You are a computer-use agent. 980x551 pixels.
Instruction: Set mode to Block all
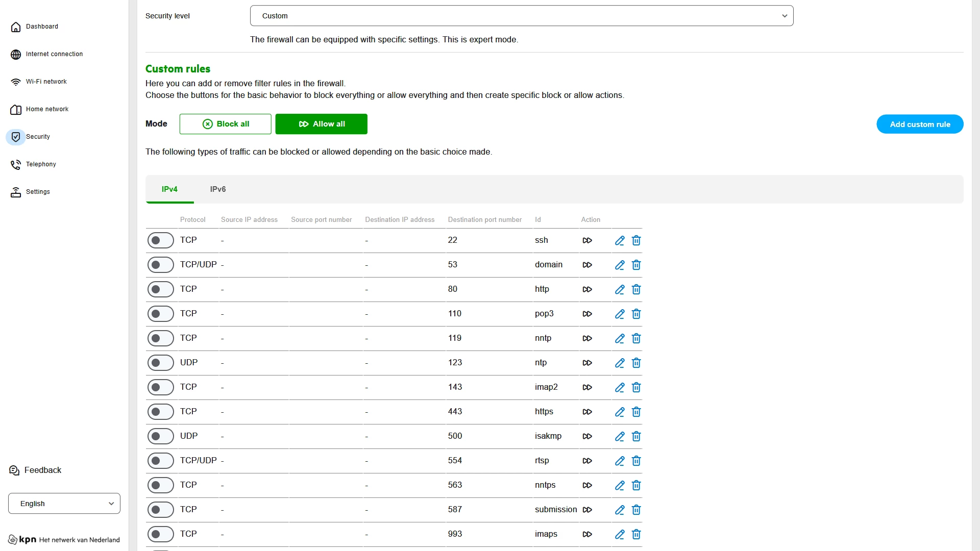pos(225,124)
